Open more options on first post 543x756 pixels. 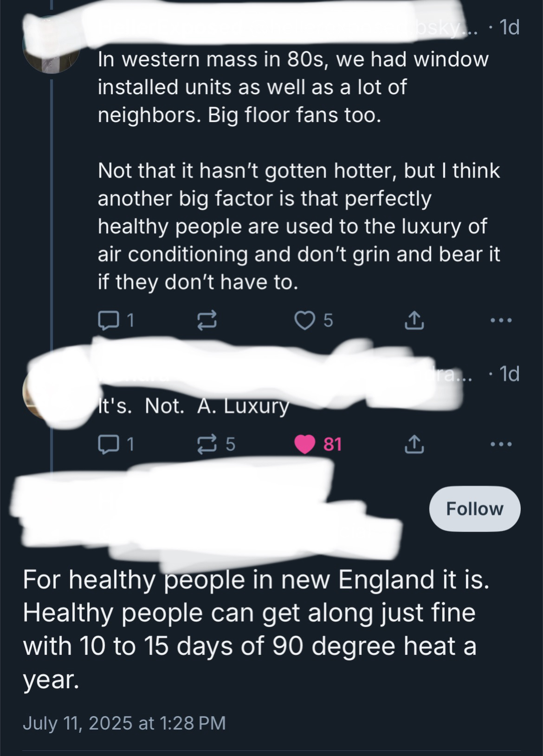click(502, 320)
